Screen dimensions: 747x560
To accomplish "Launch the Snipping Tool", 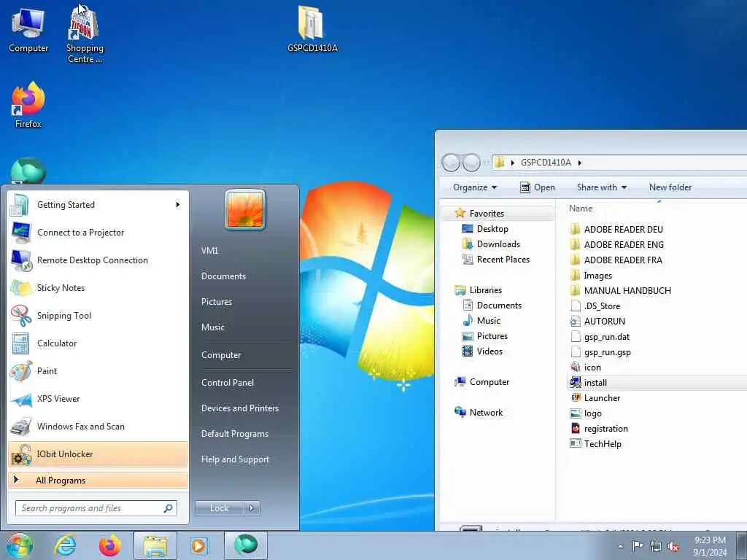I will pyautogui.click(x=98, y=315).
